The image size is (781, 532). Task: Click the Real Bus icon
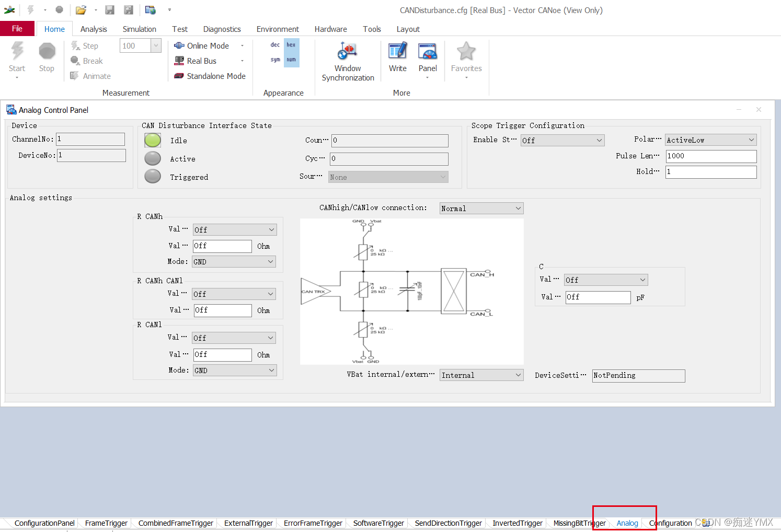[179, 61]
